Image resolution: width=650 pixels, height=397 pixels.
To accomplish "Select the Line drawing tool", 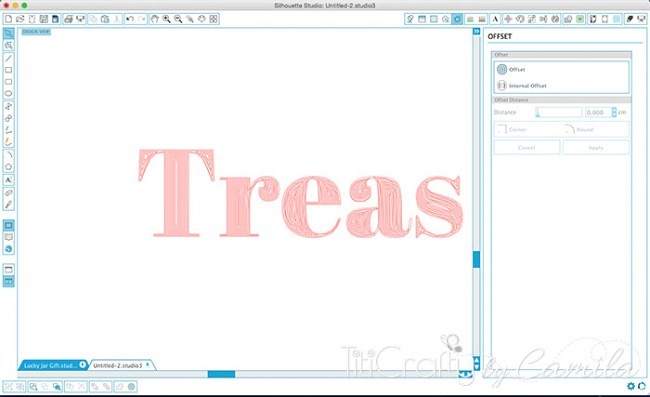I will (8, 58).
